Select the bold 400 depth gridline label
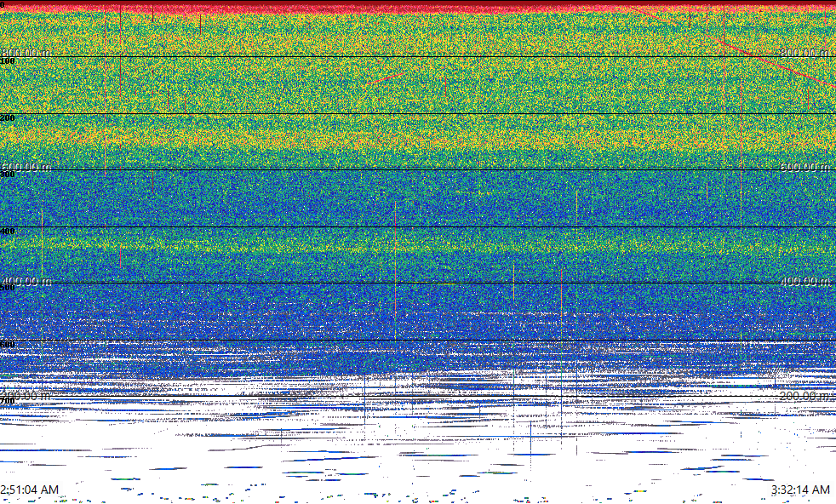 tap(8, 232)
